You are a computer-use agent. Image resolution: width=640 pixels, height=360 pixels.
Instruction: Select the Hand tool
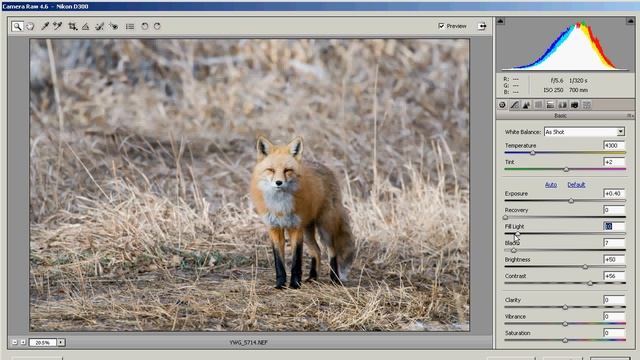click(x=30, y=26)
